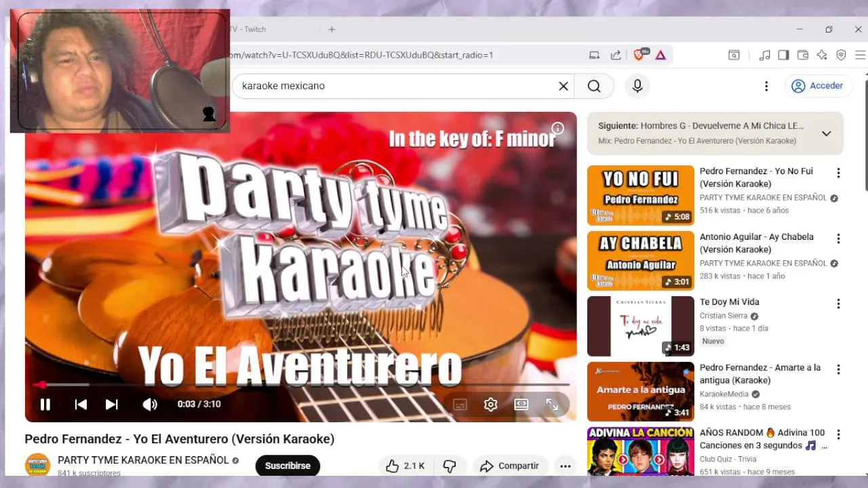This screenshot has width=868, height=488.
Task: Open YouTube settings three-dot menu
Action: pyautogui.click(x=766, y=86)
